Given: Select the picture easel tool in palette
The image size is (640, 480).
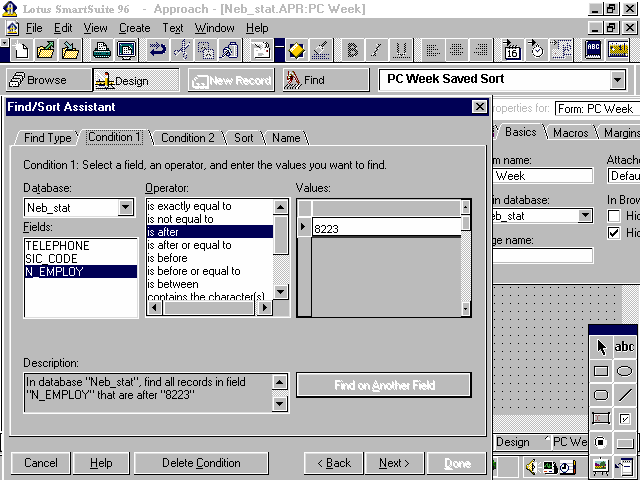Looking at the screenshot, I should pos(601,466).
